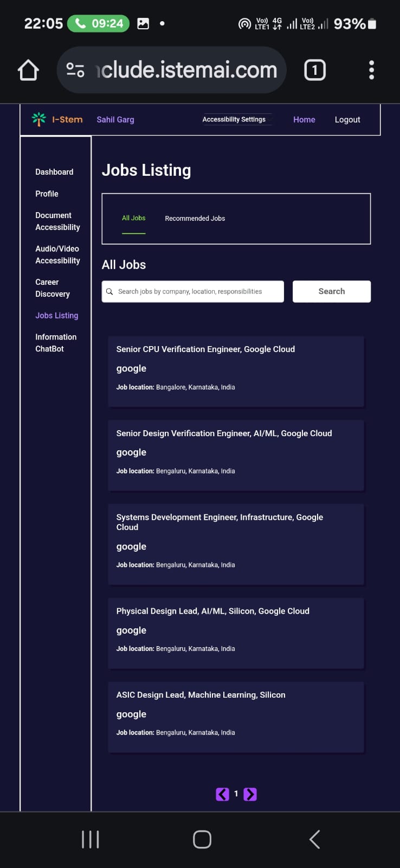The image size is (400, 868).
Task: Open Senior CPU Verification Engineer job card
Action: tap(236, 371)
